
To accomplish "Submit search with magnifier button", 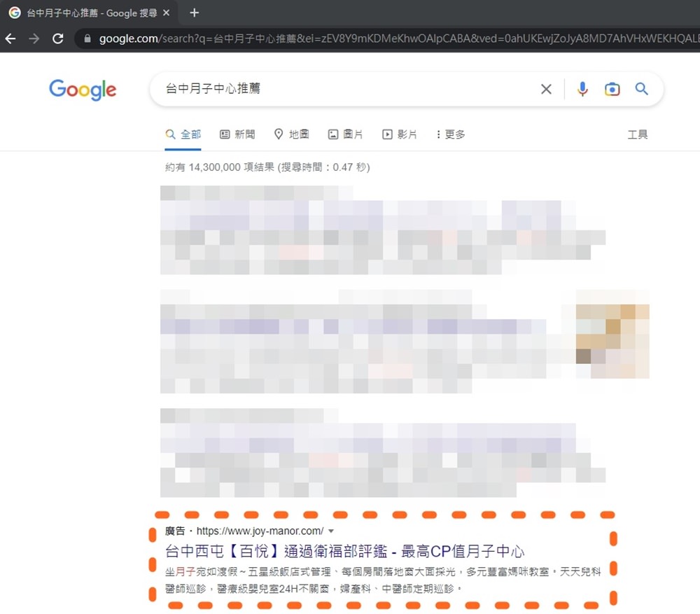I will pyautogui.click(x=641, y=90).
